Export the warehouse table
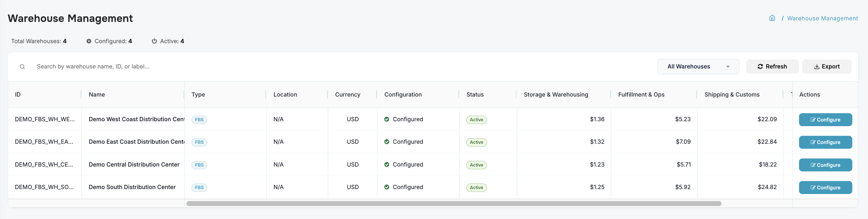 [x=826, y=67]
